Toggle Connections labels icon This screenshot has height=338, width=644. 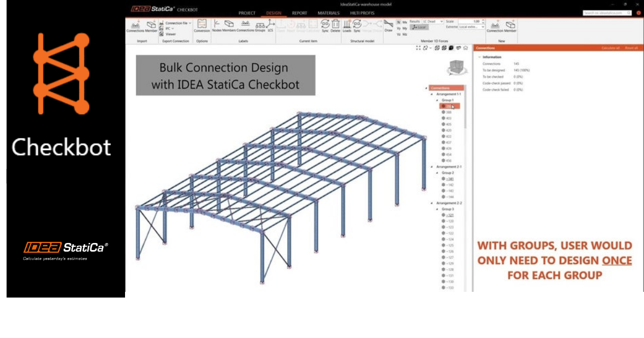click(x=245, y=24)
